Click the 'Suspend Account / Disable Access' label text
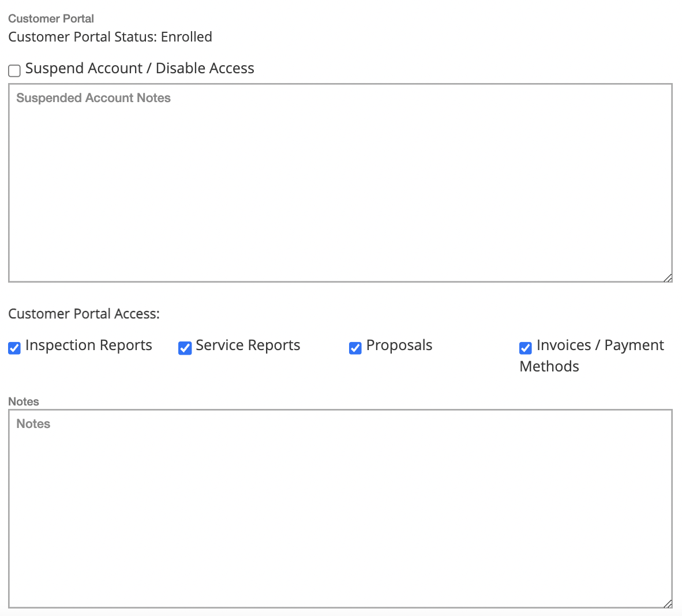Image resolution: width=682 pixels, height=616 pixels. [140, 68]
